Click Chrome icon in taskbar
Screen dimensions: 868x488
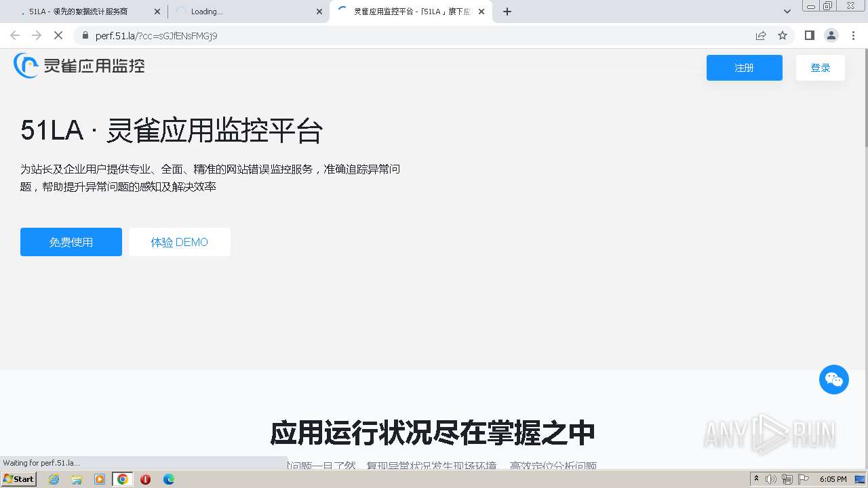coord(123,479)
